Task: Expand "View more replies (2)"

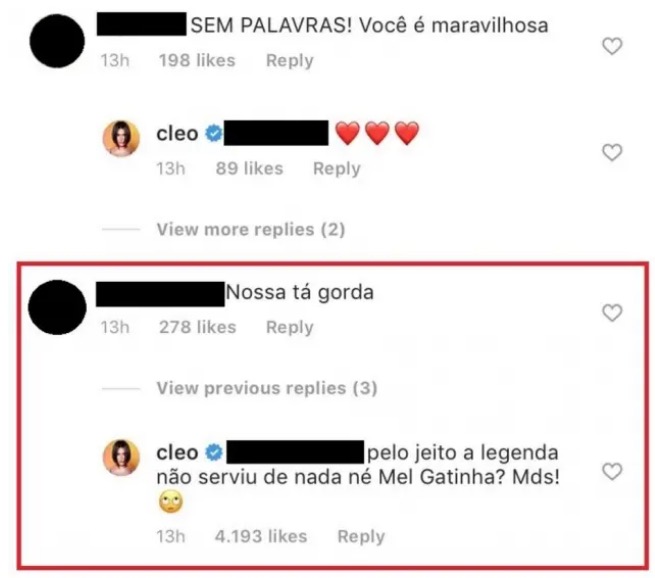Action: click(x=251, y=229)
